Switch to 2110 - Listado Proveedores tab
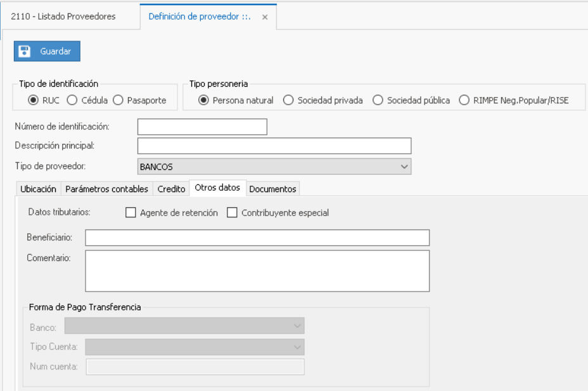This screenshot has width=588, height=391. 63,16
